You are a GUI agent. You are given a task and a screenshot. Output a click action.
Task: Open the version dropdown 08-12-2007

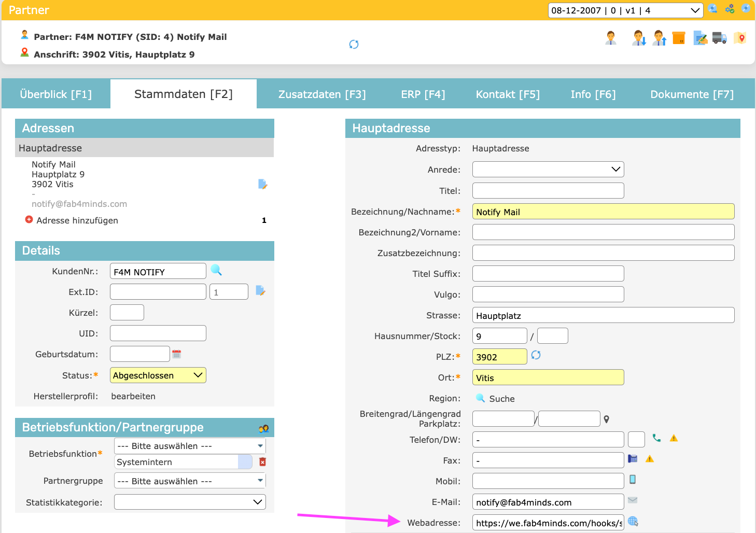click(625, 10)
